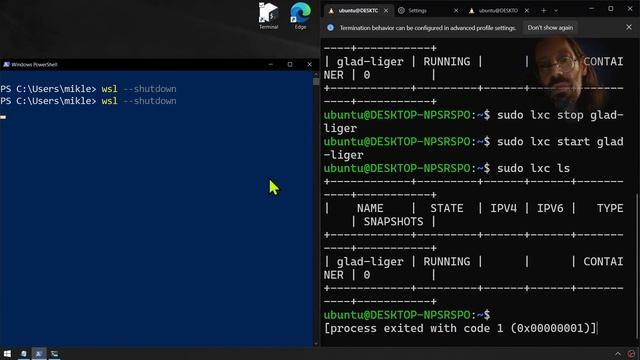Open the Windows Terminal icon on taskbar
Viewport: 640px width, 360px height.
(x=54, y=354)
